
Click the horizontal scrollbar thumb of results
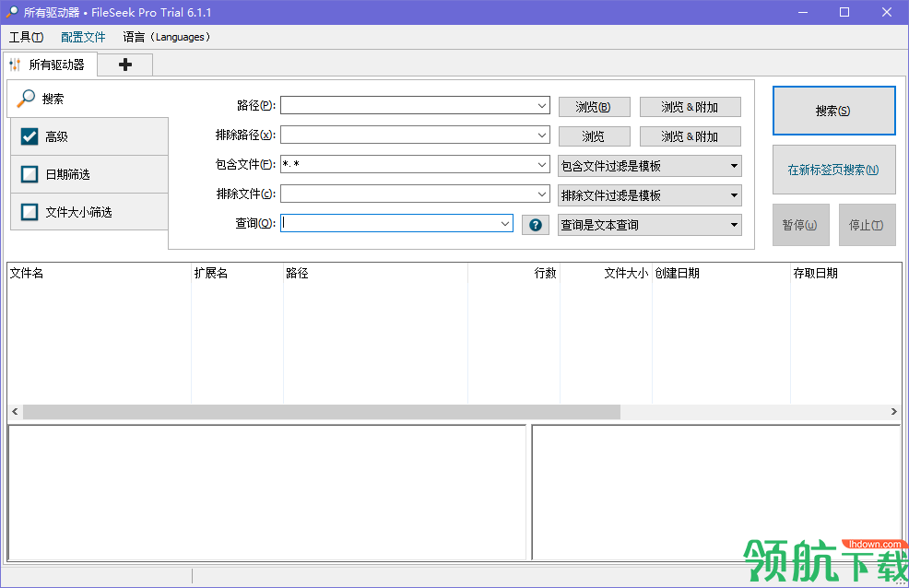[x=322, y=412]
